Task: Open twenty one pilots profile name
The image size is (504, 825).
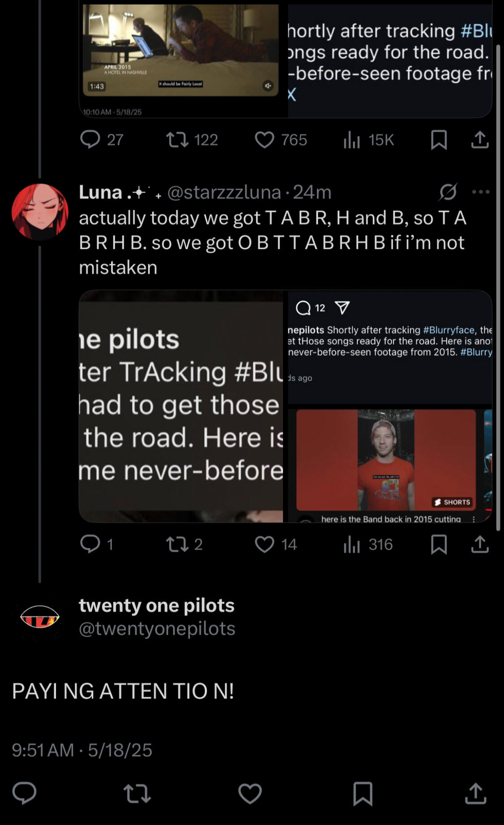Action: coord(157,605)
